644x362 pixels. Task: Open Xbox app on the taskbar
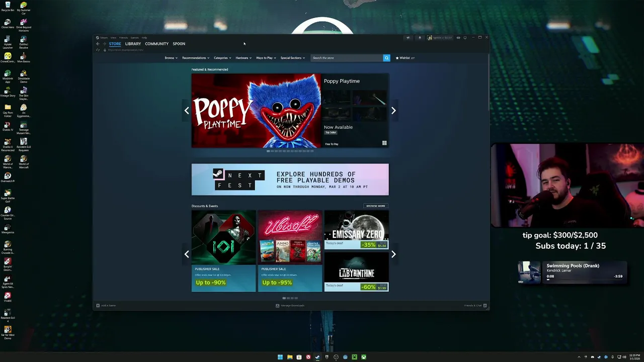pos(364,357)
